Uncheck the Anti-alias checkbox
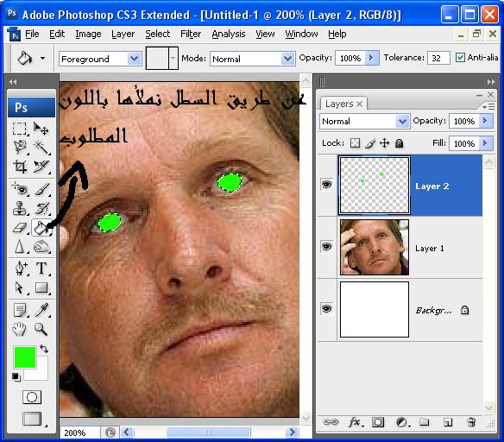This screenshot has height=442, width=504. click(x=460, y=58)
